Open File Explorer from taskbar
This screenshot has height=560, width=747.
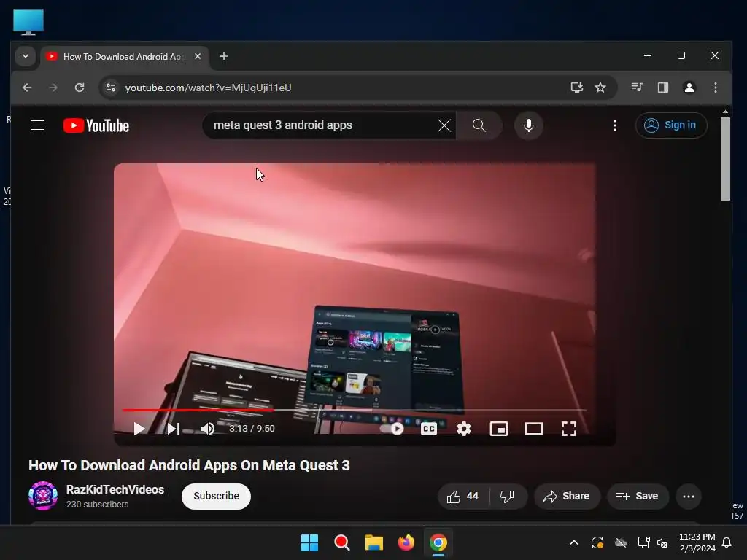(x=374, y=542)
